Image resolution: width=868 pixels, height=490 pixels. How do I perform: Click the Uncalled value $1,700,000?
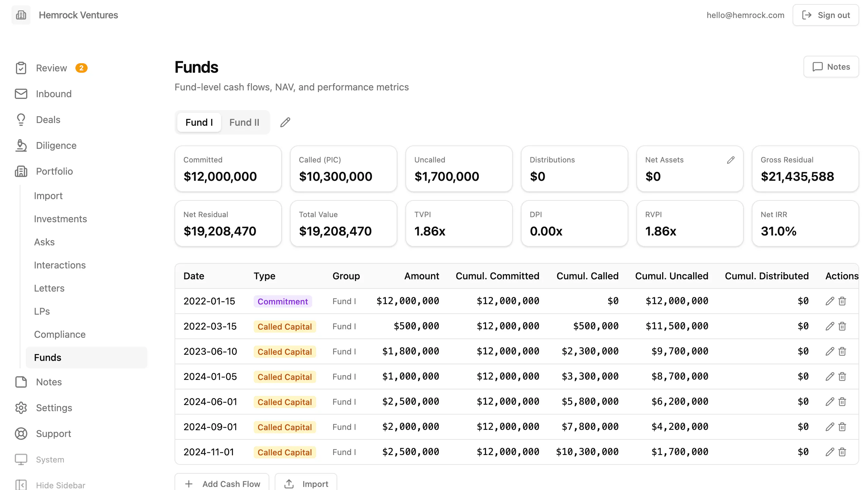pyautogui.click(x=447, y=176)
